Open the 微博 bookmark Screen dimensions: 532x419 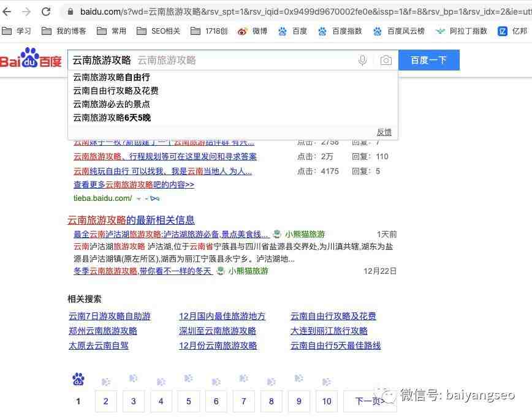tap(253, 31)
